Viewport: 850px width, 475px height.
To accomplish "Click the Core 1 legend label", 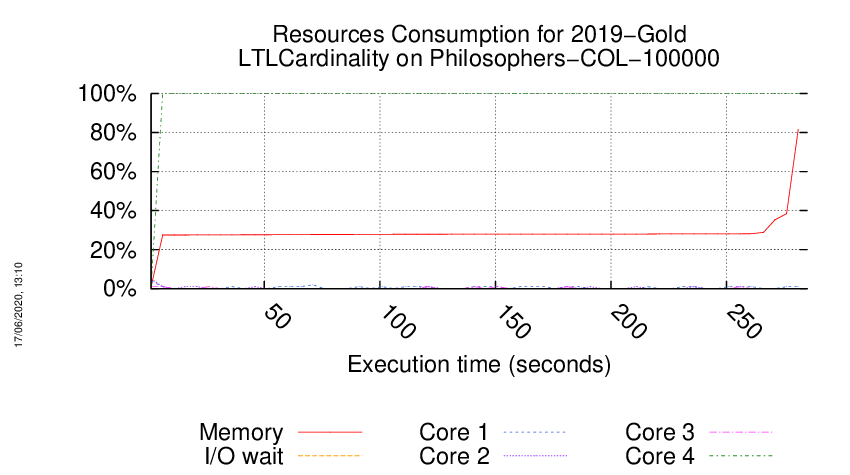I will tap(454, 432).
